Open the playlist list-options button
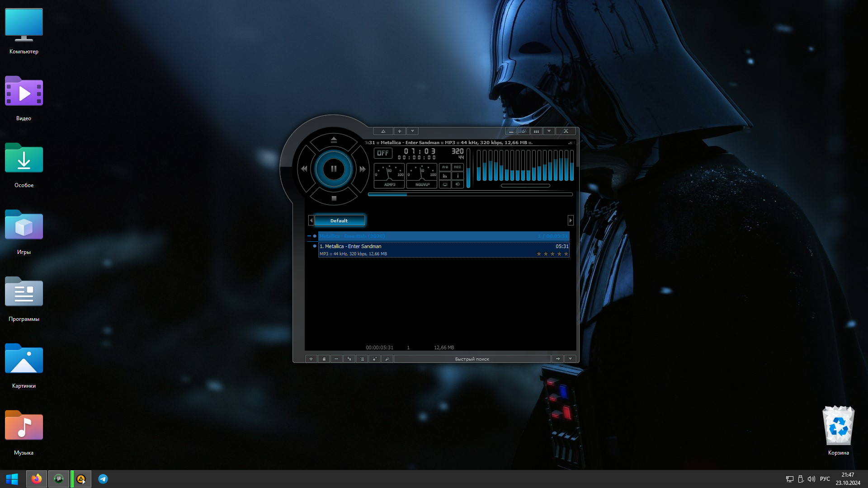This screenshot has height=488, width=868. (x=362, y=359)
